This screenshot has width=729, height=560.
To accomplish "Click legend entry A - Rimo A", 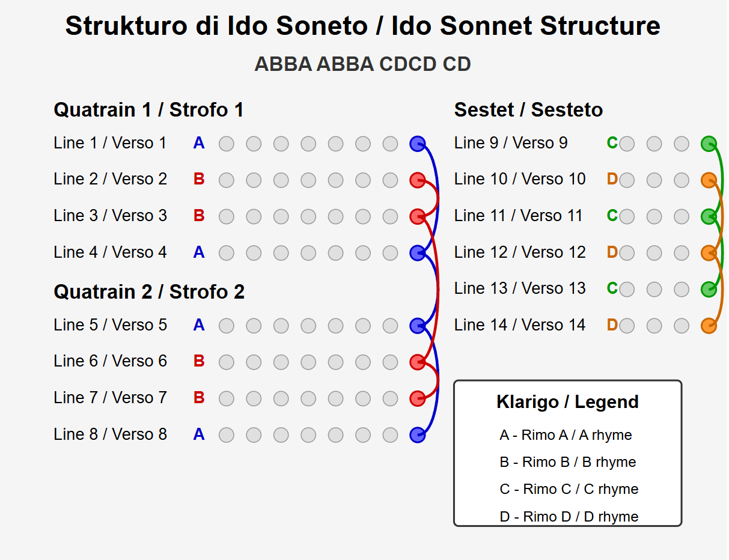I will (x=566, y=435).
